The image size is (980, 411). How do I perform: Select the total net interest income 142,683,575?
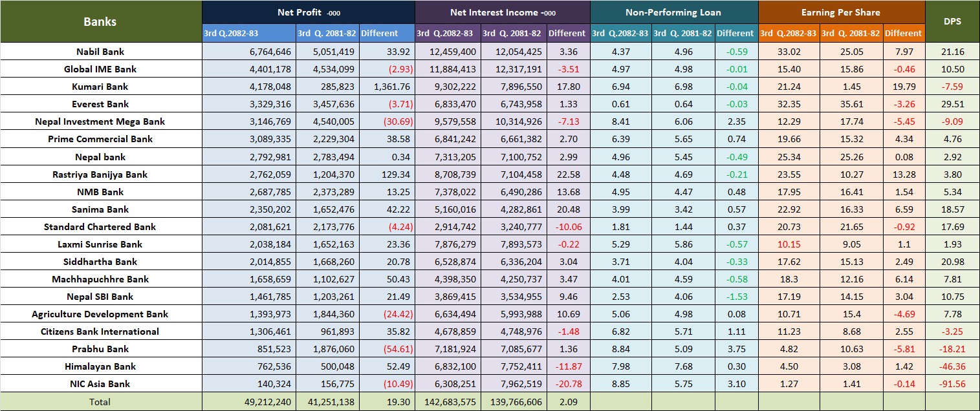click(448, 401)
